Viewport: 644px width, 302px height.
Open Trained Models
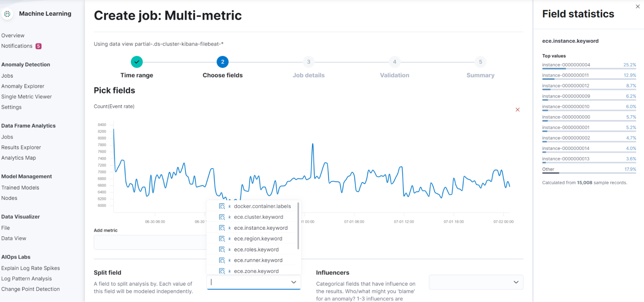(x=20, y=188)
